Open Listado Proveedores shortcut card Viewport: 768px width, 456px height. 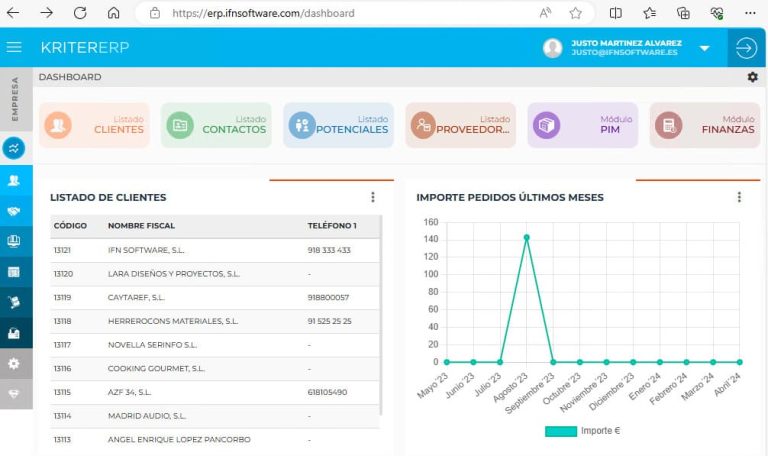point(460,125)
